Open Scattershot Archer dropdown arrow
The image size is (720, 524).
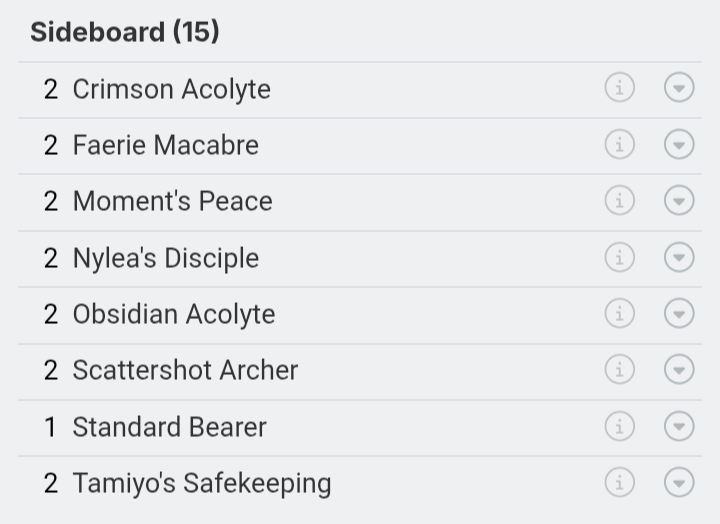pos(679,370)
